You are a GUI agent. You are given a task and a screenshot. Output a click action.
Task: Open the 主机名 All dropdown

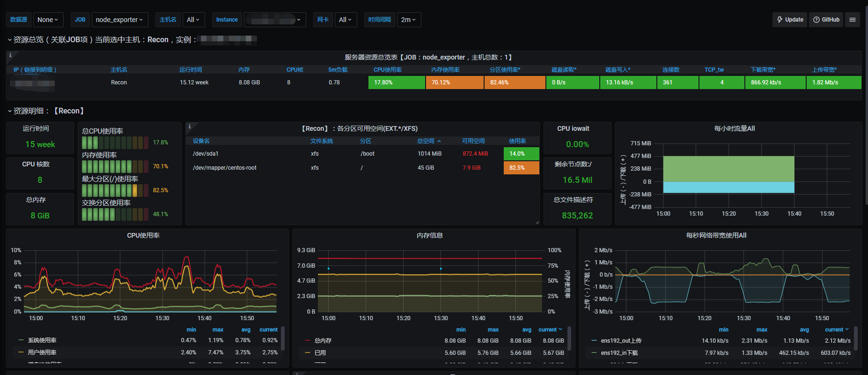(193, 20)
